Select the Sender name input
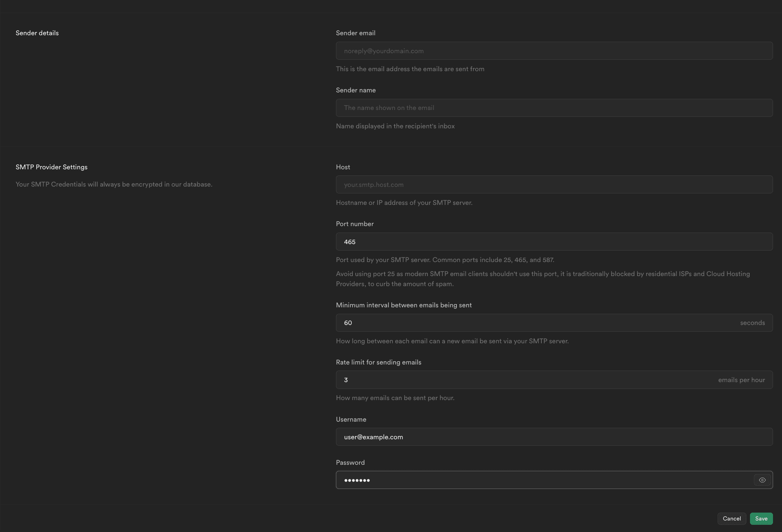This screenshot has height=532, width=782. click(x=554, y=108)
